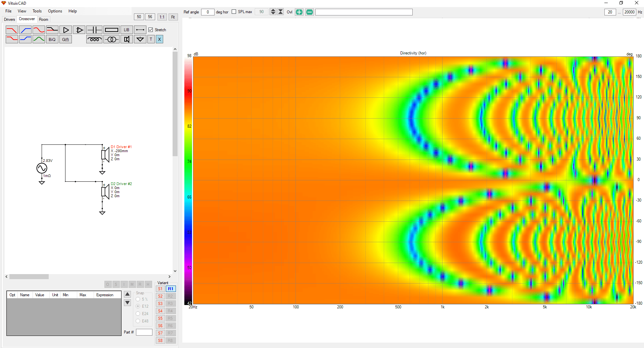644x348 pixels.
Task: Select the green peak filter icon
Action: (x=39, y=39)
